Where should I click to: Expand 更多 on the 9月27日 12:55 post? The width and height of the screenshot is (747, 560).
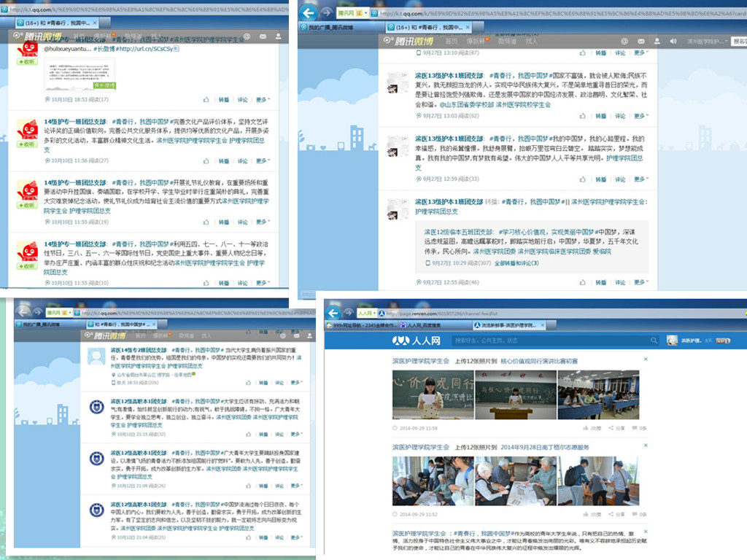[641, 282]
